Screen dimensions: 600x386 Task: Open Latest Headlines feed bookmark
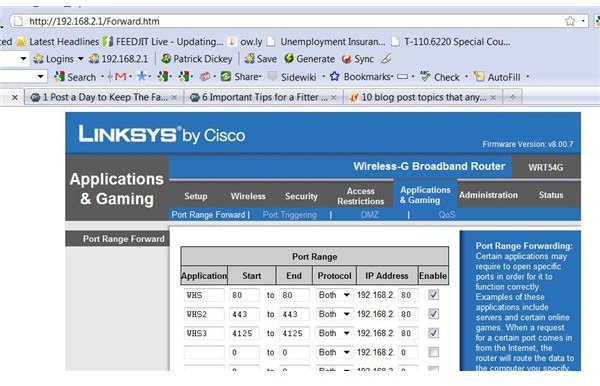click(57, 41)
